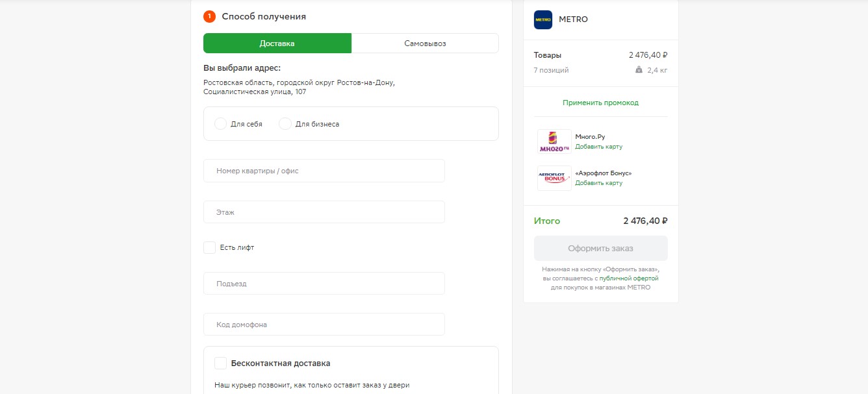
Task: Click the weight icon next to 2,4 кг
Action: (639, 70)
